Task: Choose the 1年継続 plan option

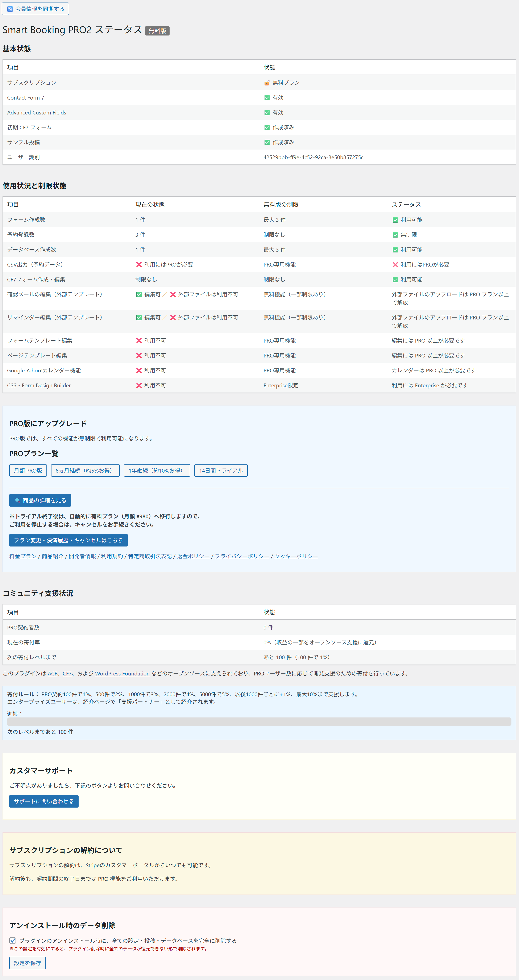Action: [157, 470]
